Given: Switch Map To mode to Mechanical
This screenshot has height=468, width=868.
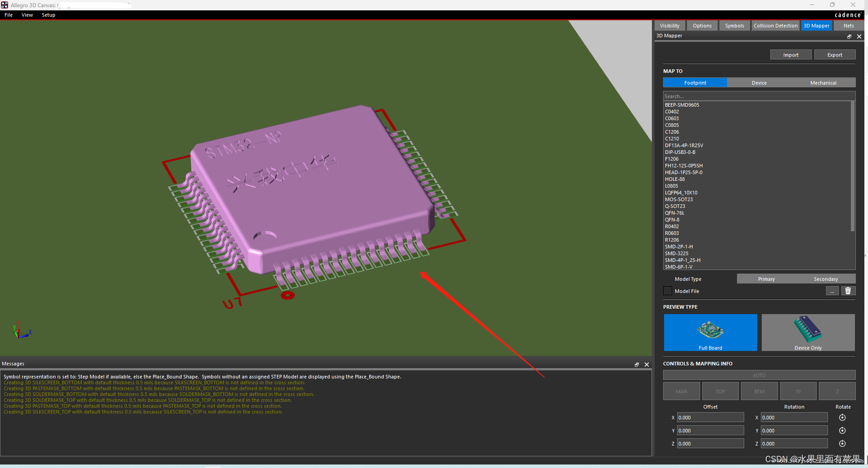Looking at the screenshot, I should 823,83.
